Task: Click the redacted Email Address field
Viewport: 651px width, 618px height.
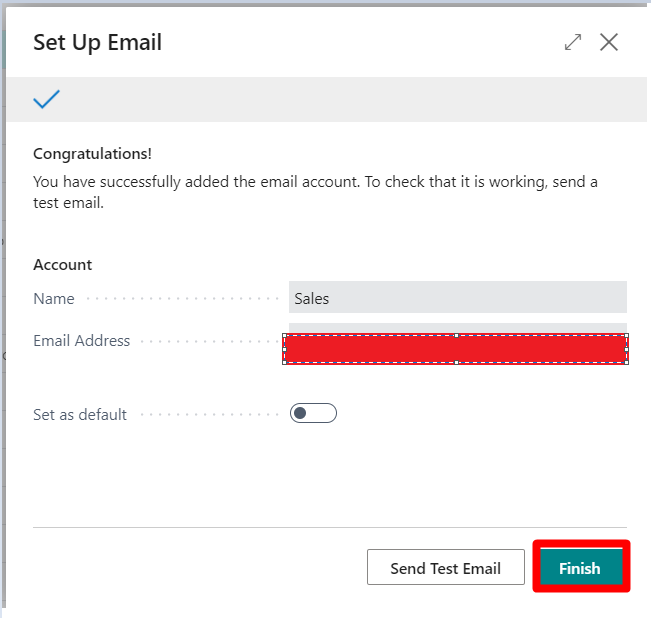Action: click(x=455, y=349)
